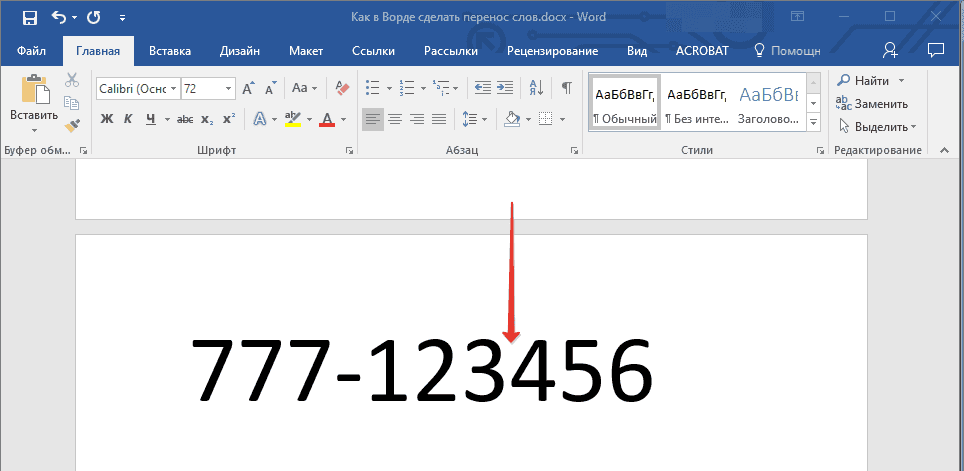Open the highlight color dropdown arrow

coord(309,119)
